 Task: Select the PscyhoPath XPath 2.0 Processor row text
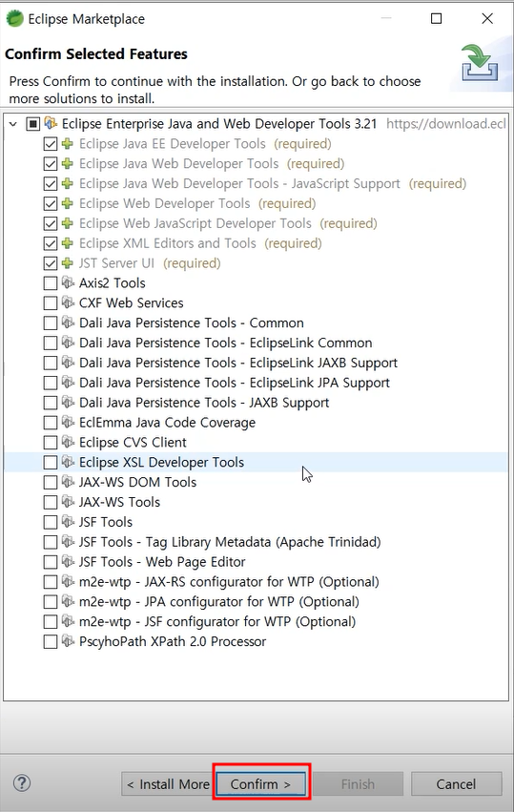click(173, 641)
